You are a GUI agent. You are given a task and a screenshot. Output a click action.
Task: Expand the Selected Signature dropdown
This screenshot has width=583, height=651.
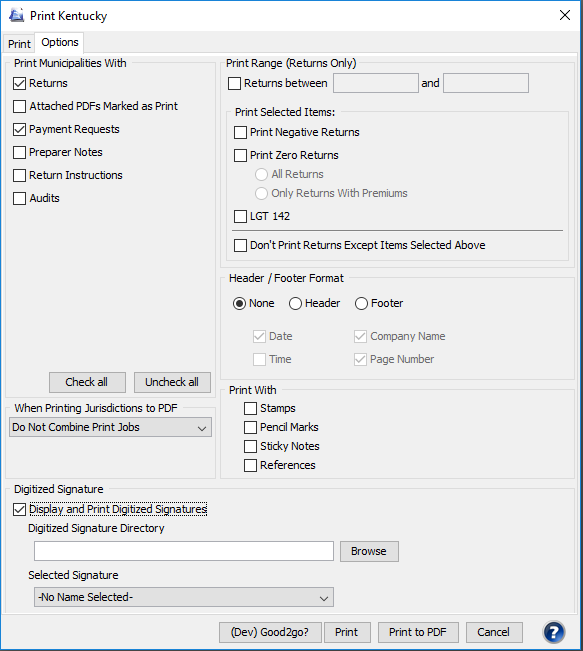[x=184, y=597]
